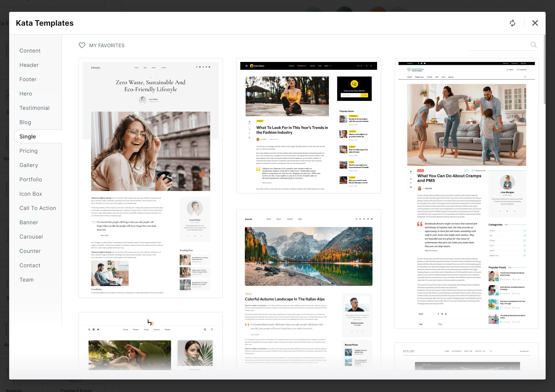This screenshot has width=555, height=392.
Task: Show the Team templates
Action: point(27,280)
